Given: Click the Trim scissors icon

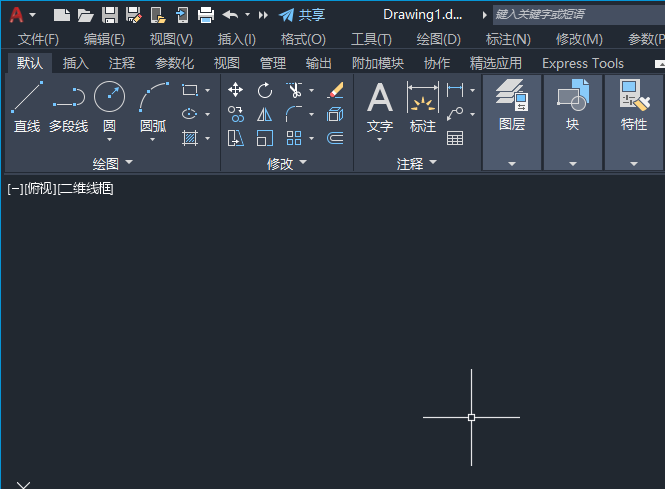Looking at the screenshot, I should point(294,90).
